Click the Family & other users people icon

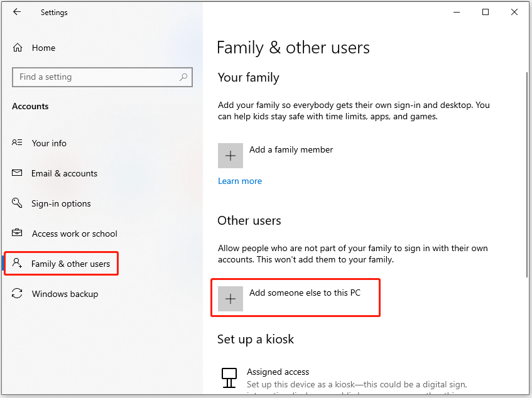[x=17, y=264]
